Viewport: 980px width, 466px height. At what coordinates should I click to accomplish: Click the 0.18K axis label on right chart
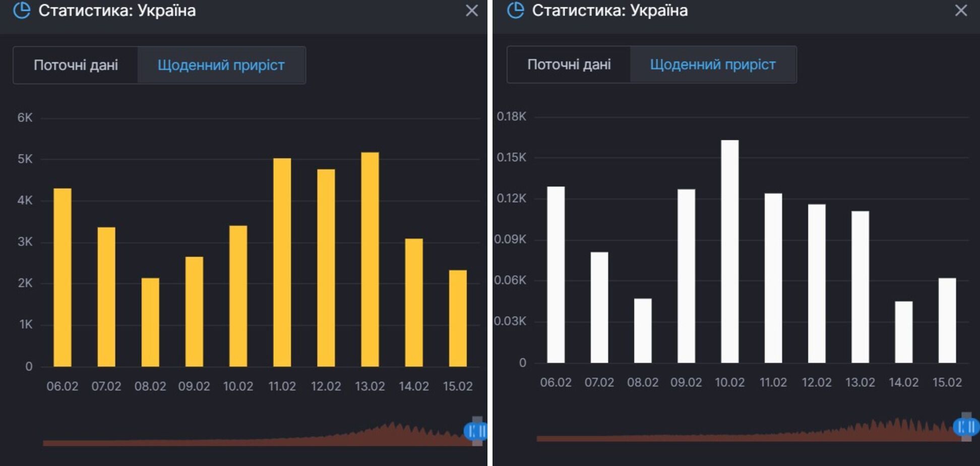[511, 116]
